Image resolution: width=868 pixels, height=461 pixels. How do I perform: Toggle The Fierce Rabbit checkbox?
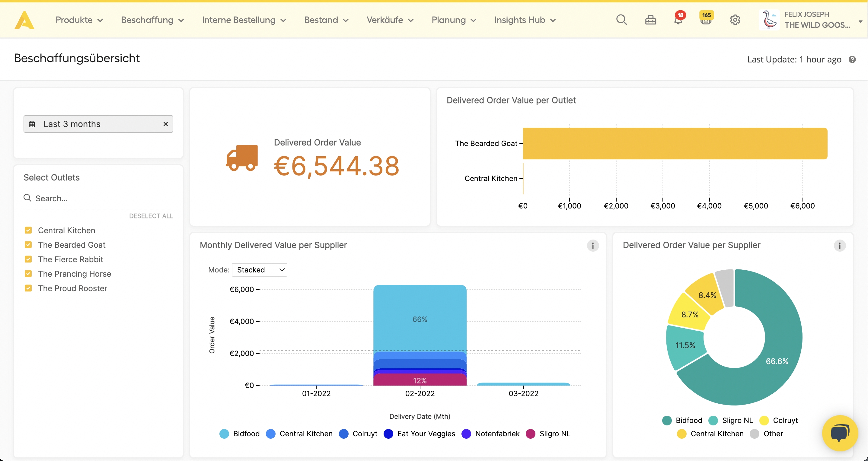[x=28, y=259]
